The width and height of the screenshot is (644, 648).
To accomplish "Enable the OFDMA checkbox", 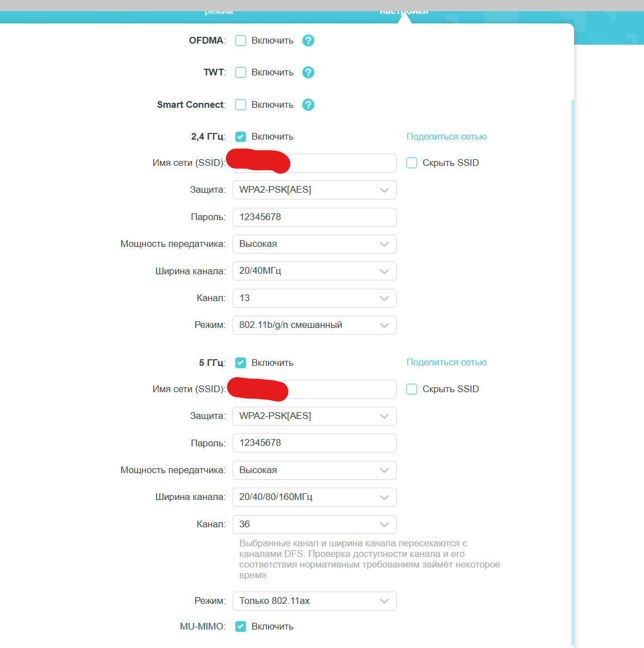I will click(241, 41).
